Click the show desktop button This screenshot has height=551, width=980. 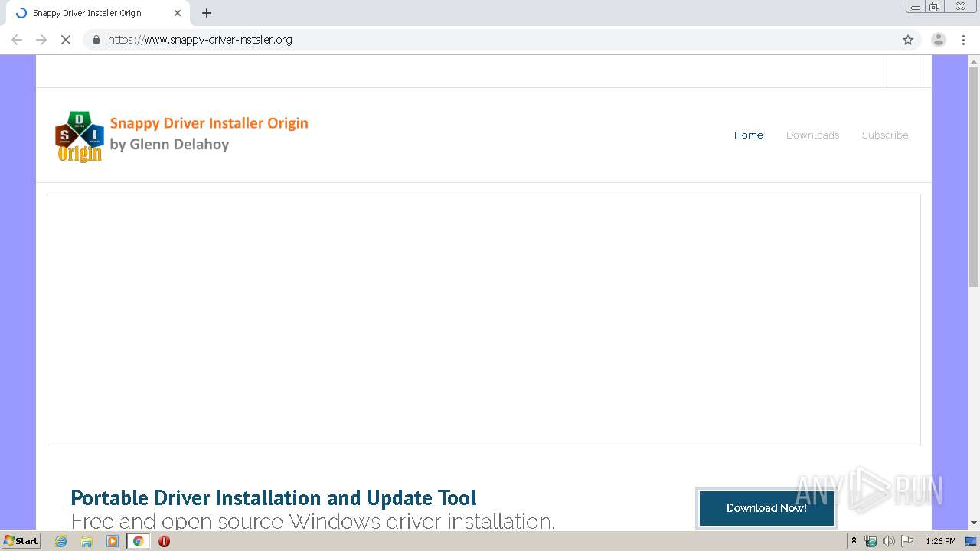tap(972, 541)
